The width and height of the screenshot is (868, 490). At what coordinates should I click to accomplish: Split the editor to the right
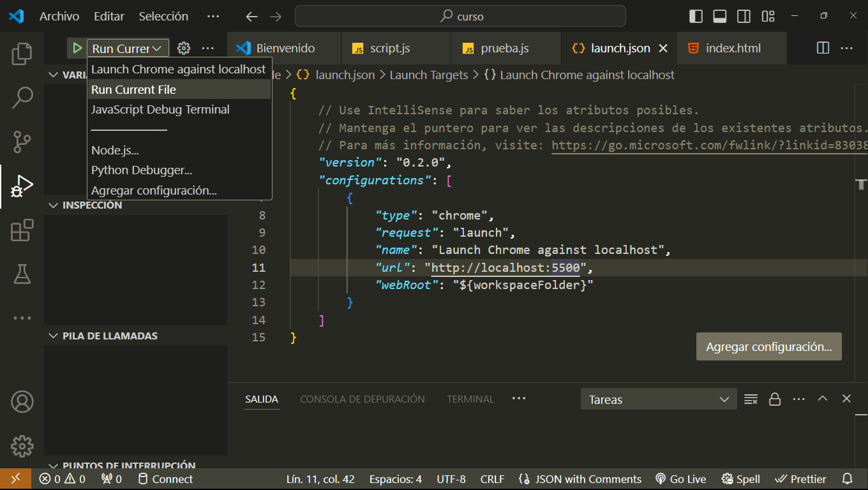coord(823,48)
